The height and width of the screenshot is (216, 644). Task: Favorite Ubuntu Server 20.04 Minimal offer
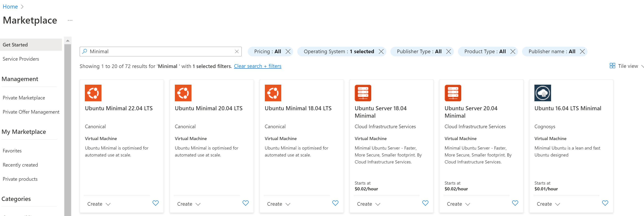515,203
